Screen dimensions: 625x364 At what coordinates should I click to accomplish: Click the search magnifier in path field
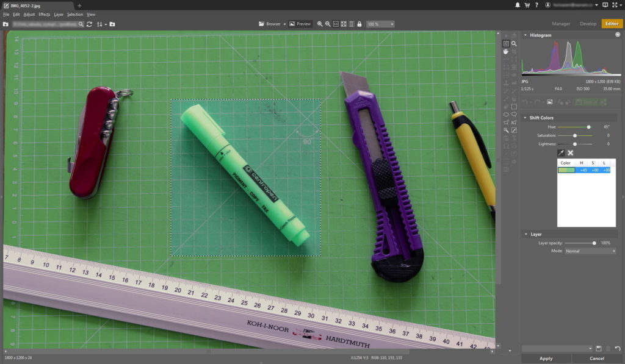point(81,24)
